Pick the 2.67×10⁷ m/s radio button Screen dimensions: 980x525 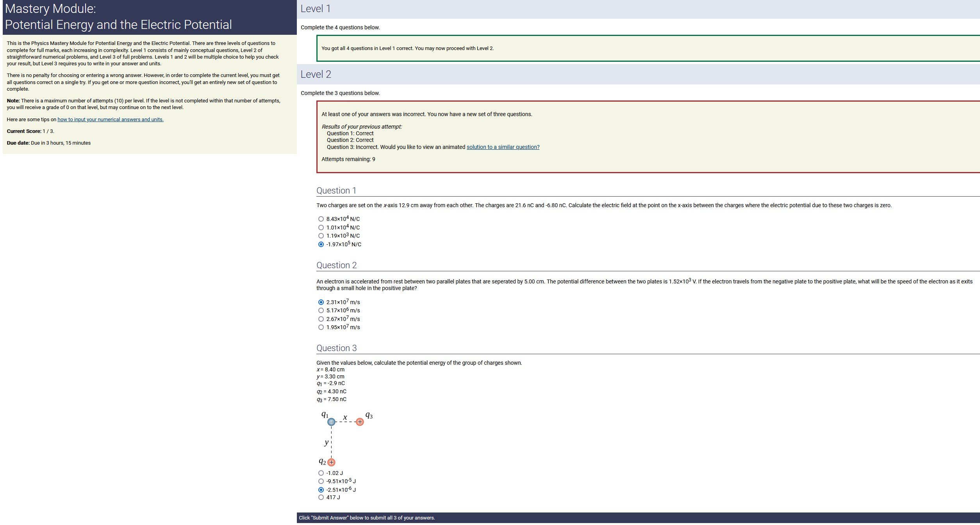[x=321, y=319]
